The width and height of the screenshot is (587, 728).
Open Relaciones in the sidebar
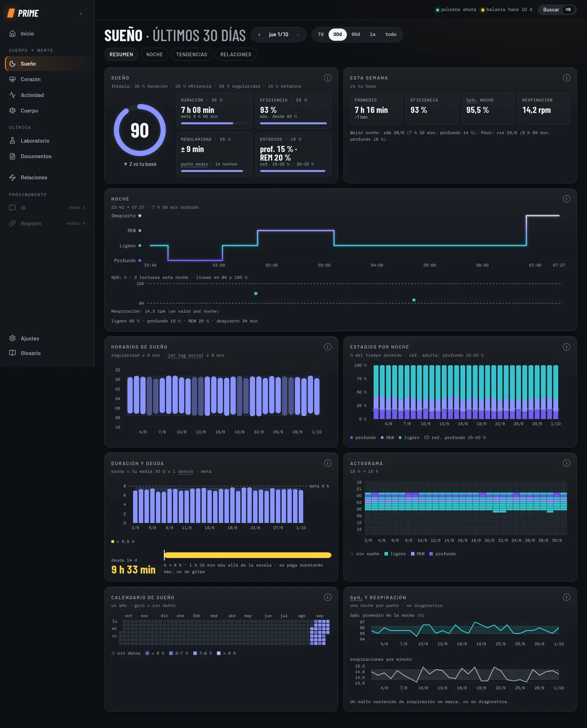[47, 178]
